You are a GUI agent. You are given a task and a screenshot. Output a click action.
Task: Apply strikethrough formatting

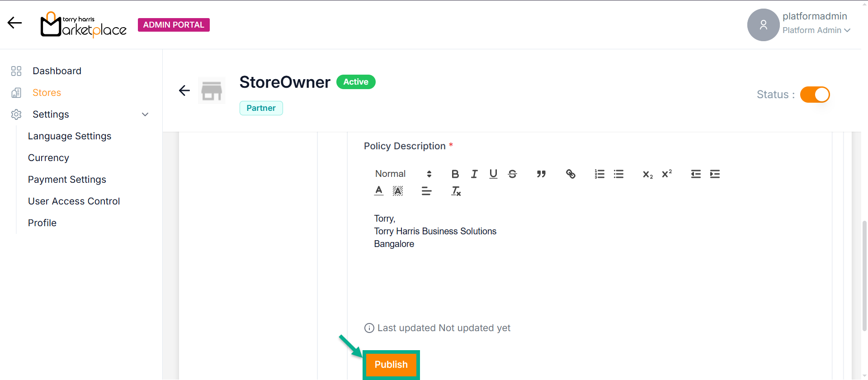(x=512, y=174)
